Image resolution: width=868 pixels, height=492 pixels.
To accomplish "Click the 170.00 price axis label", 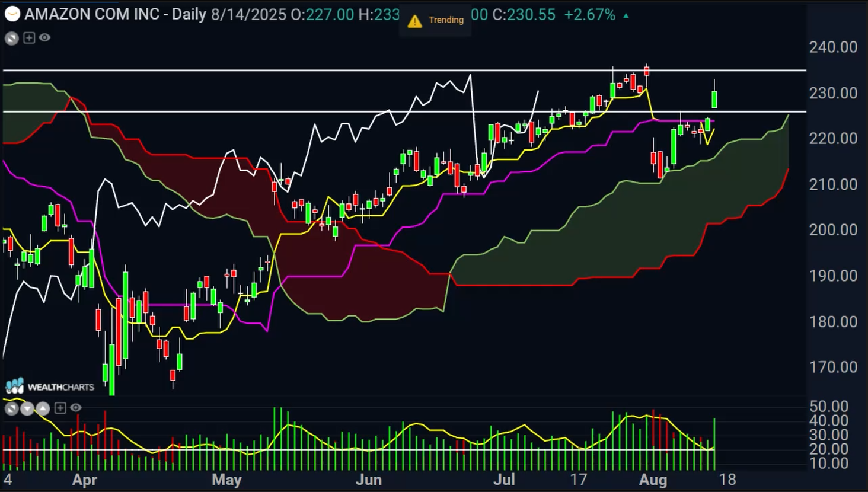I will [833, 367].
